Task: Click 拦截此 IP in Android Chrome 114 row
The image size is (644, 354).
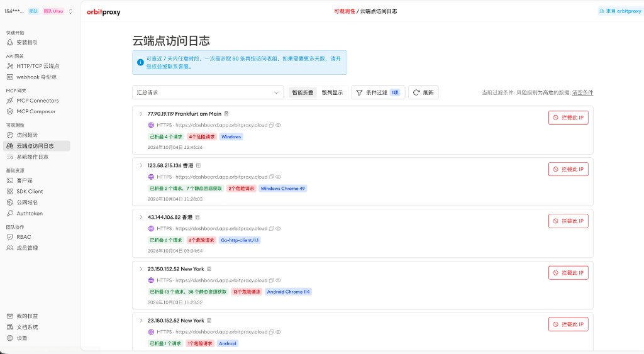Action: [569, 273]
